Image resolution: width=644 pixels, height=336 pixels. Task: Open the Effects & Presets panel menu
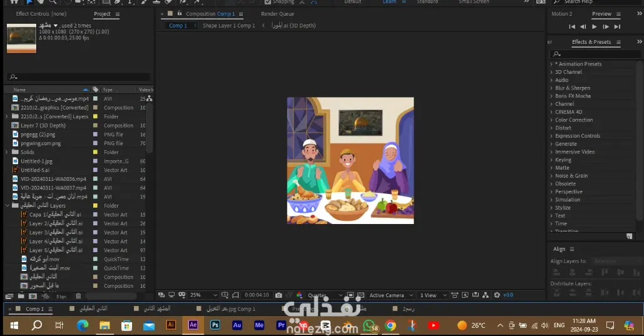[618, 42]
